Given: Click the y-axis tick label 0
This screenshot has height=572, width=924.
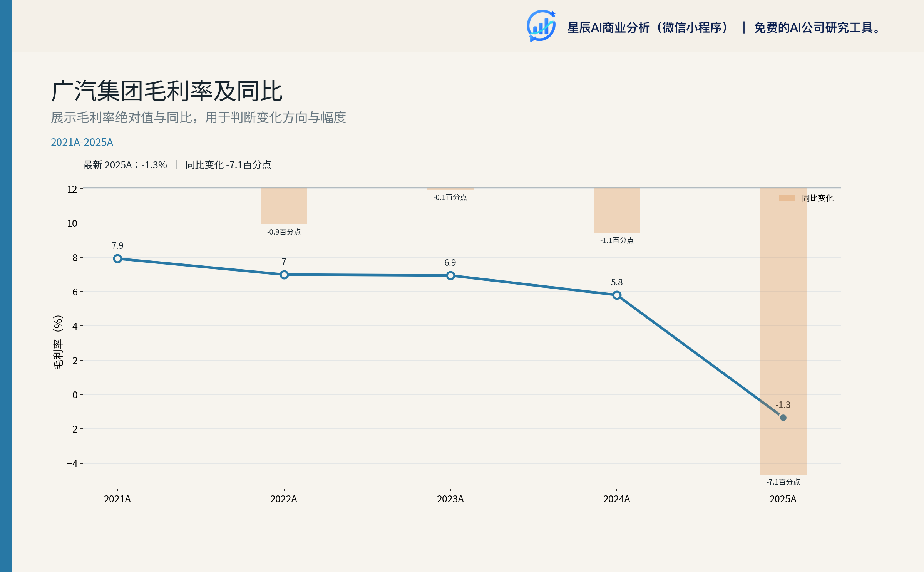Looking at the screenshot, I should pyautogui.click(x=75, y=395).
